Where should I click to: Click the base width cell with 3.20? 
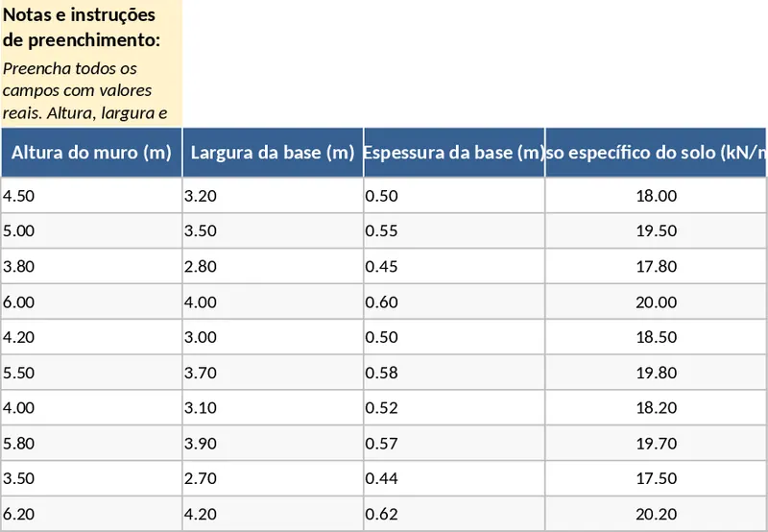point(273,196)
